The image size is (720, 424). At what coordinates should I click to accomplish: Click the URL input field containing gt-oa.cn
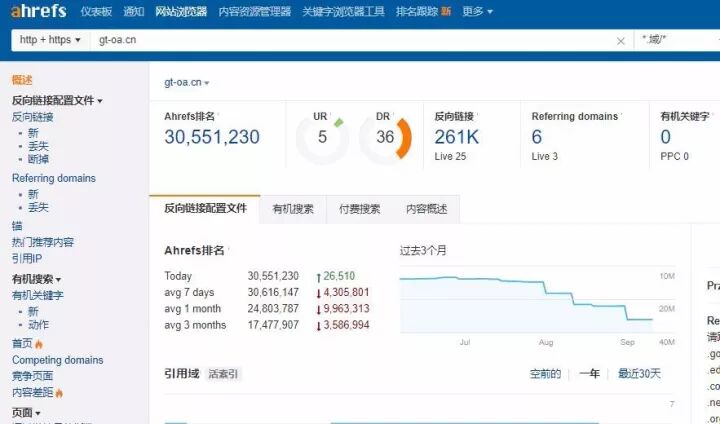pos(351,40)
